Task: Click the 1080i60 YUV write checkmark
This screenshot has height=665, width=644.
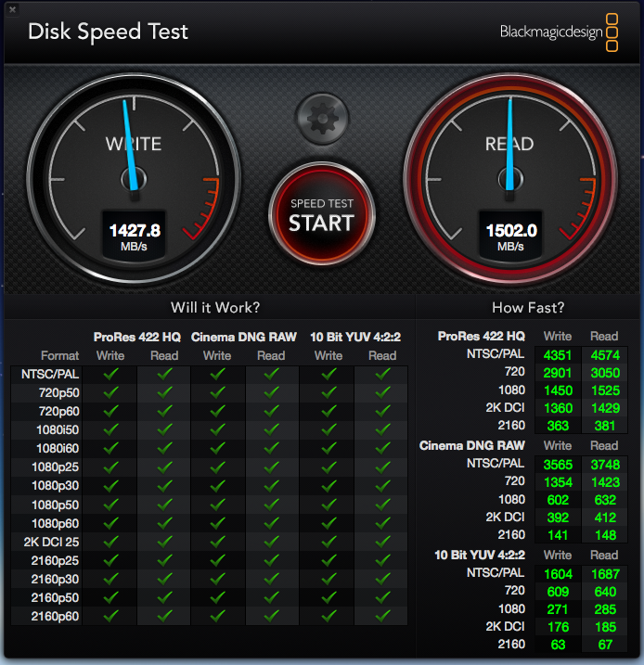Action: tap(328, 448)
